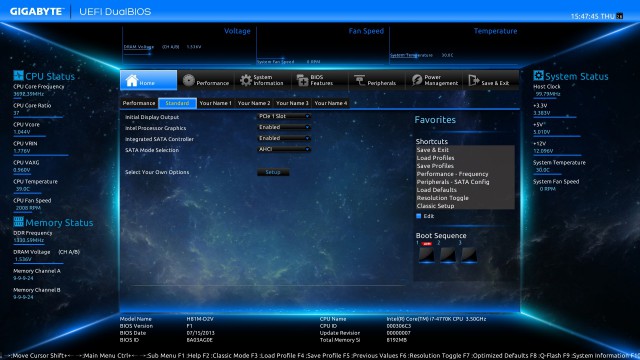This screenshot has height=360, width=640.
Task: Click the clock time in the header
Action: point(585,16)
